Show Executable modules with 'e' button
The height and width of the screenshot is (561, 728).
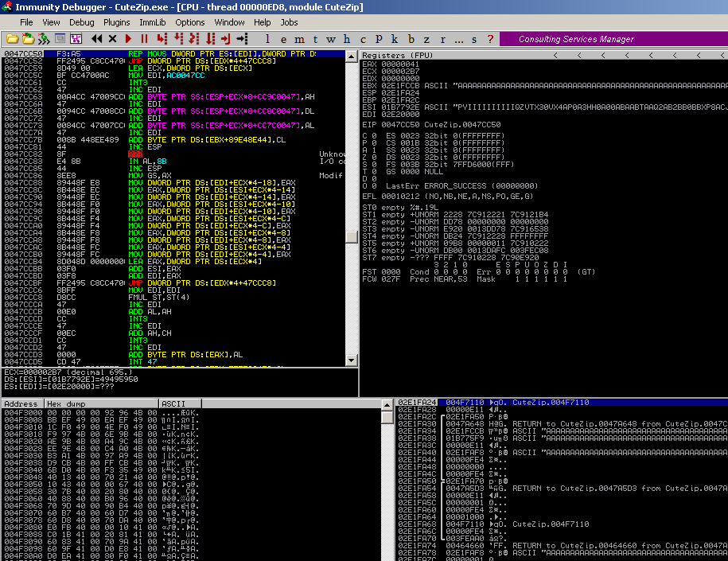[x=284, y=40]
